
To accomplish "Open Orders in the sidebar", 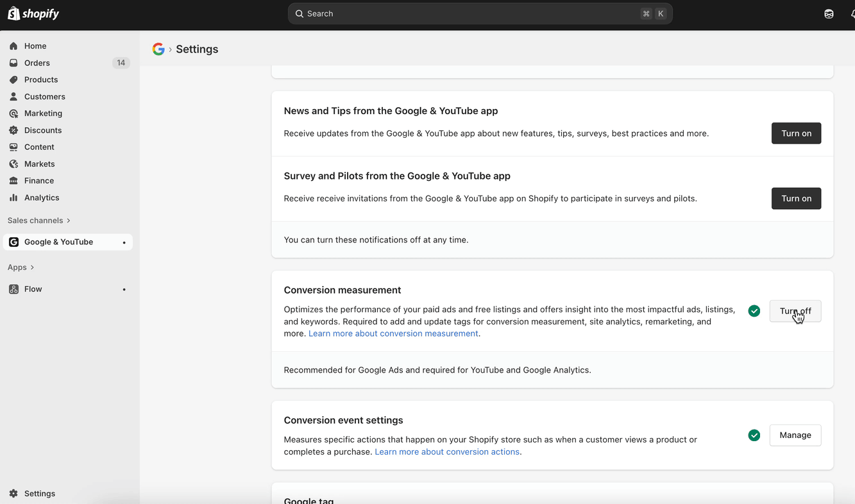I will 37,62.
